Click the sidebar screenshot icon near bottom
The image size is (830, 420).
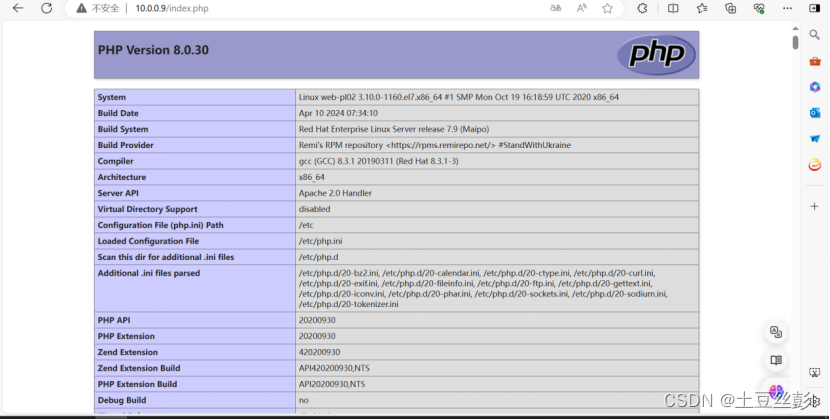pos(815,373)
